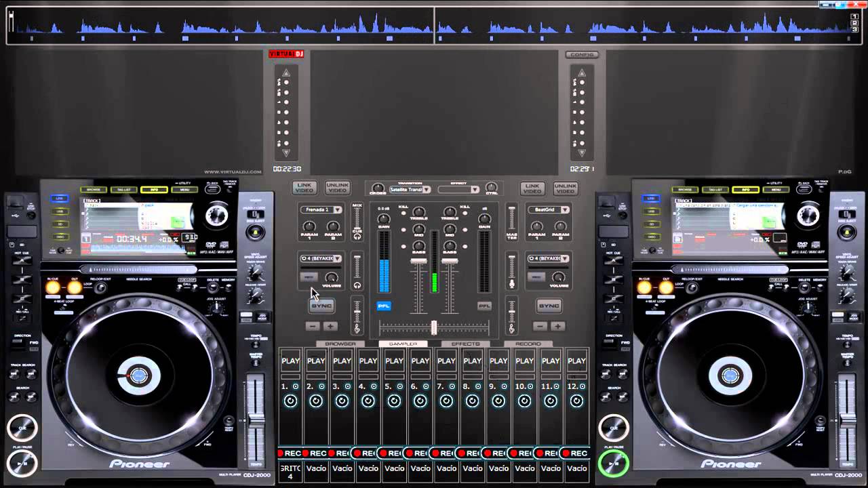Screen dimensions: 868x488
Task: Click the down arrow on right pitch scale
Action: [x=581, y=153]
